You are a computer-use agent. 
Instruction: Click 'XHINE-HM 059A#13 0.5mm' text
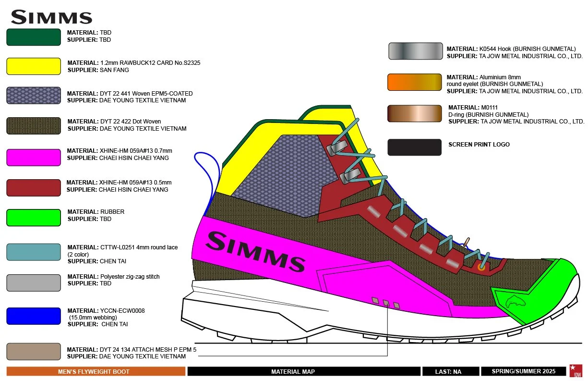(135, 183)
